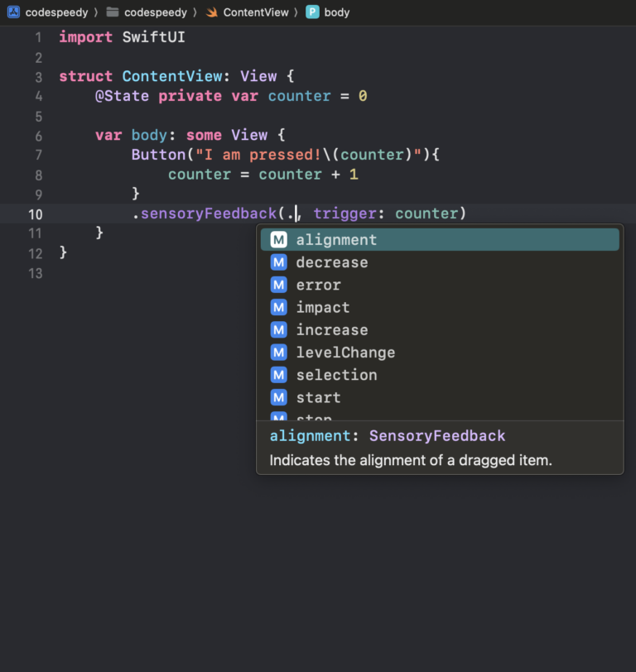Click the M icon next to error

click(279, 285)
